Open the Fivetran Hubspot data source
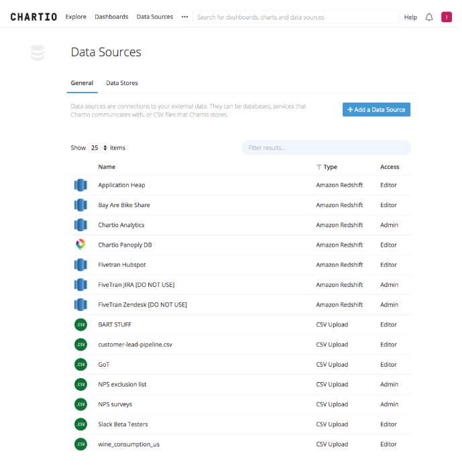The height and width of the screenshot is (476, 462). point(122,265)
